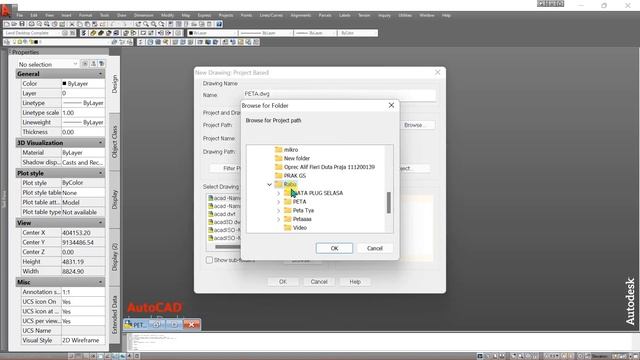Screen dimensions: 640x360
Task: Click OK in Browse for Folder
Action: tap(334, 248)
